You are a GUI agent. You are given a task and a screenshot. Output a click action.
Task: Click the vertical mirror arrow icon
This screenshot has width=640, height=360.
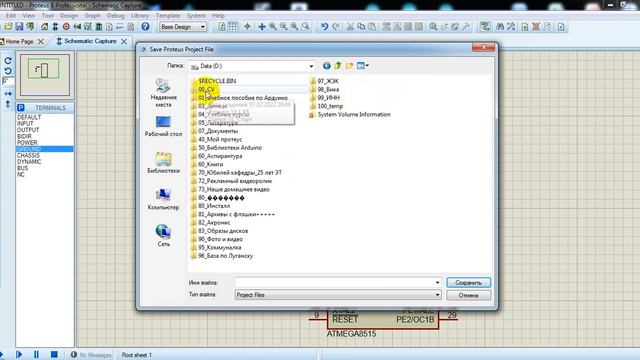click(8, 104)
